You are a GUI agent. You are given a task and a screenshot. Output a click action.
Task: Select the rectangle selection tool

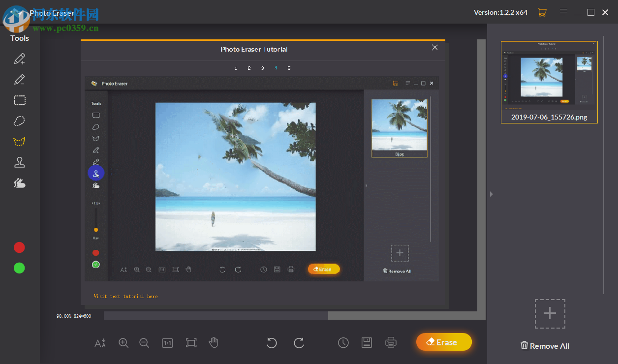[20, 100]
